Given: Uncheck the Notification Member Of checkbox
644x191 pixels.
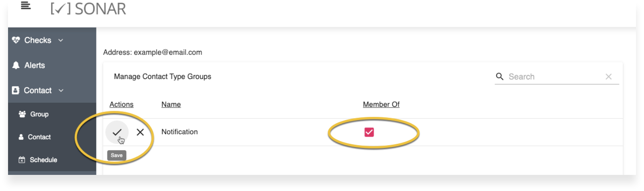Looking at the screenshot, I should pyautogui.click(x=369, y=132).
